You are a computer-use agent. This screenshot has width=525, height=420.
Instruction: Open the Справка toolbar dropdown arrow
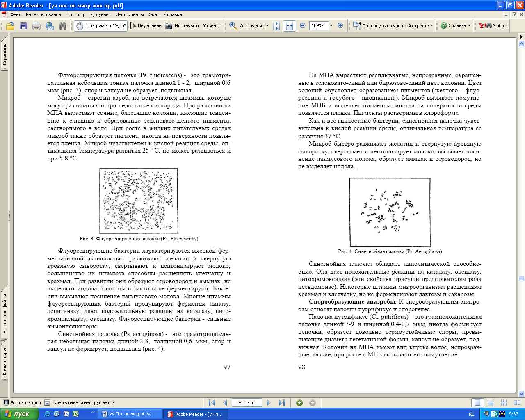(469, 25)
